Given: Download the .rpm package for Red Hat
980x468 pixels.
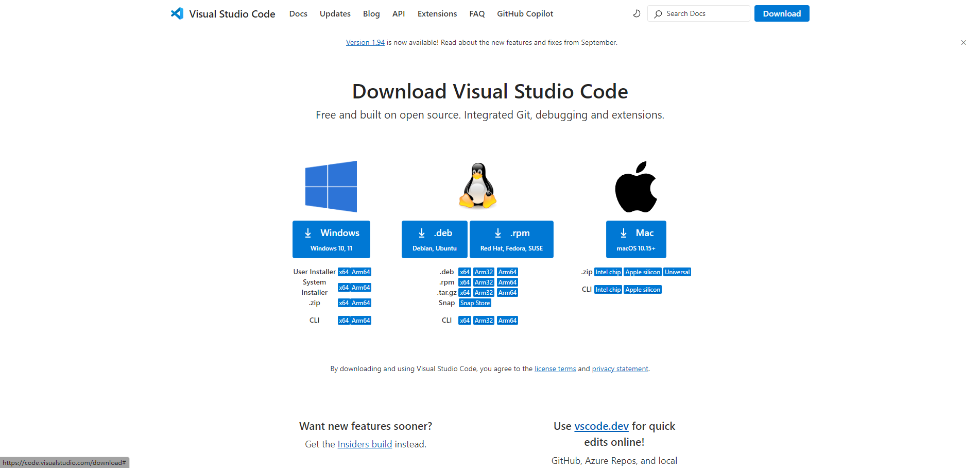Looking at the screenshot, I should [x=511, y=239].
